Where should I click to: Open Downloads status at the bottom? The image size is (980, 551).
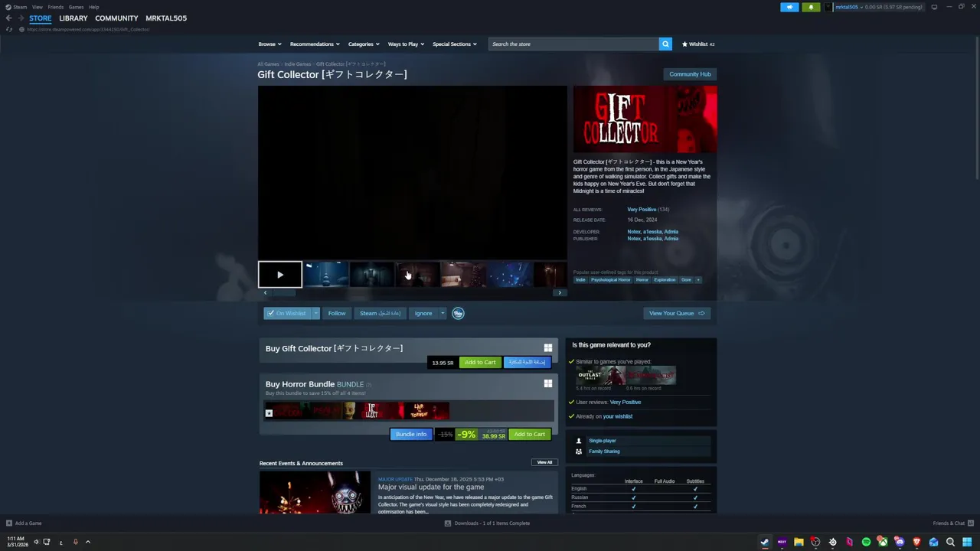click(487, 523)
